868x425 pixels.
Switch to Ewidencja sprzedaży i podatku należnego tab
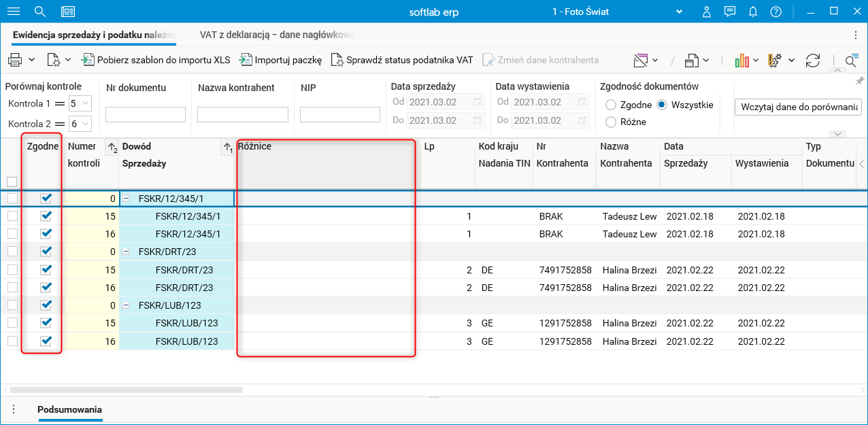[x=95, y=35]
